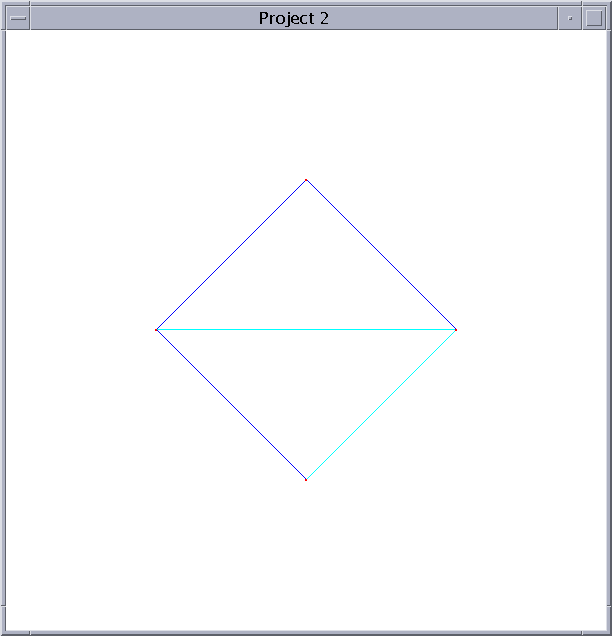
Task: Select the red vertex at diamond bottom
Action: click(x=306, y=480)
